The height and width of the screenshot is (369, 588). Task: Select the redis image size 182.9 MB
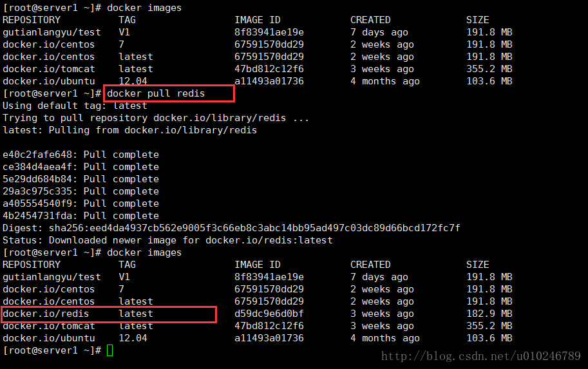point(489,314)
